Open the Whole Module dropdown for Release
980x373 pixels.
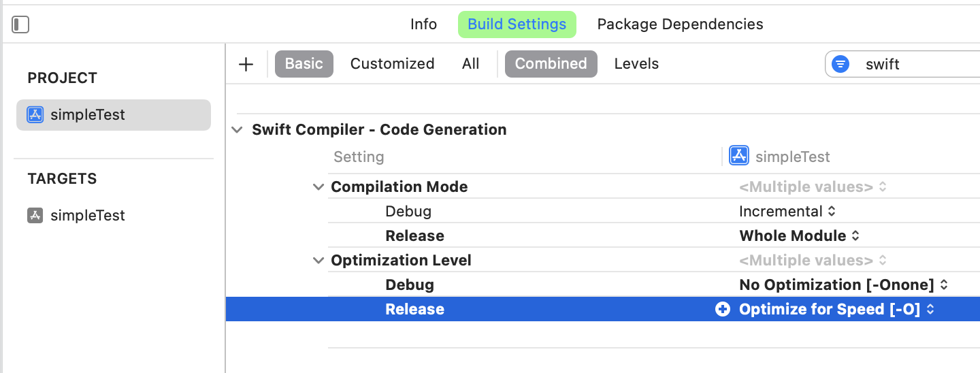tap(800, 236)
